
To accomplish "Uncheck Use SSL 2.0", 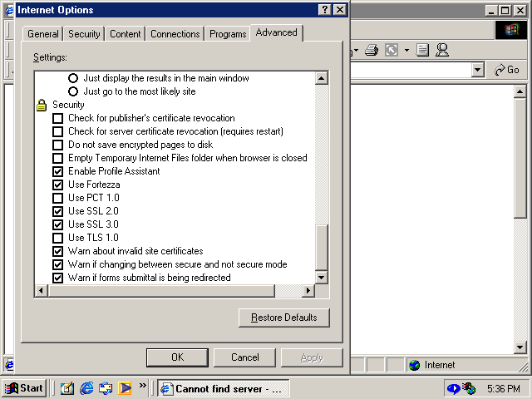I will [57, 211].
